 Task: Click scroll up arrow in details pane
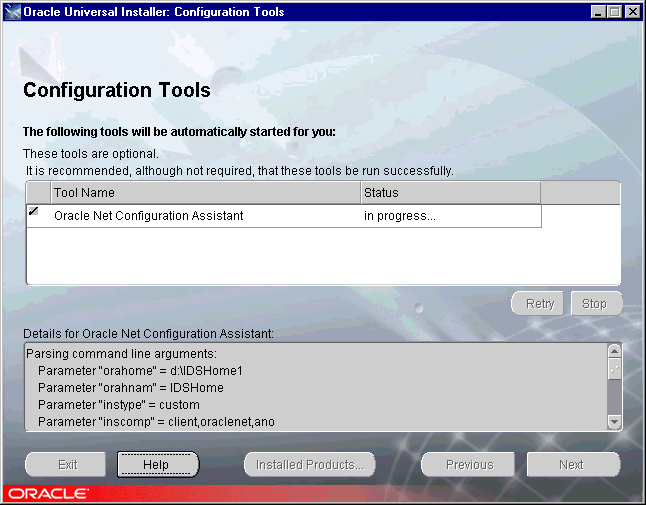[x=614, y=351]
